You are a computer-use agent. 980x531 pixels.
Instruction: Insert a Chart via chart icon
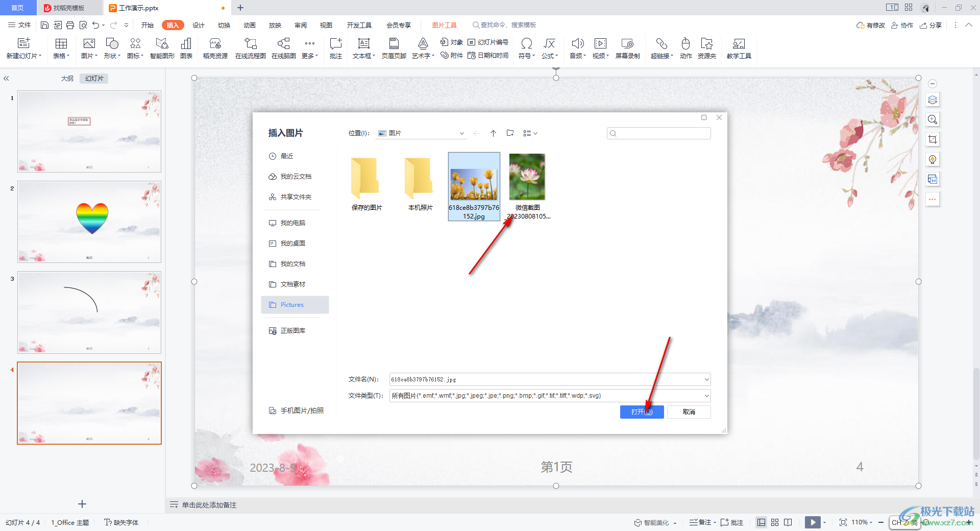[x=186, y=43]
